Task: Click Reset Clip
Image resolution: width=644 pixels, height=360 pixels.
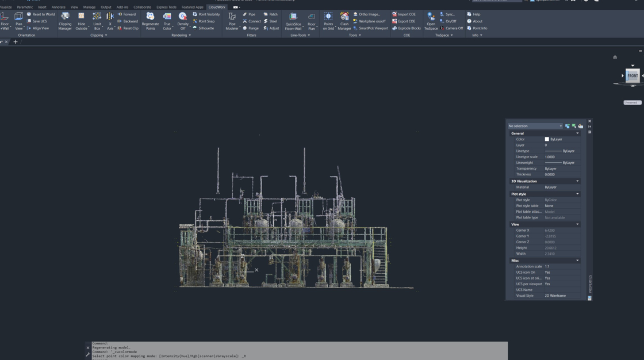Action: click(x=128, y=28)
